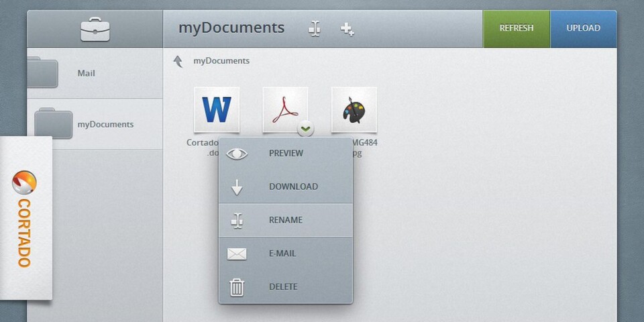
Task: Click the Cortado document file name
Action: click(x=203, y=148)
